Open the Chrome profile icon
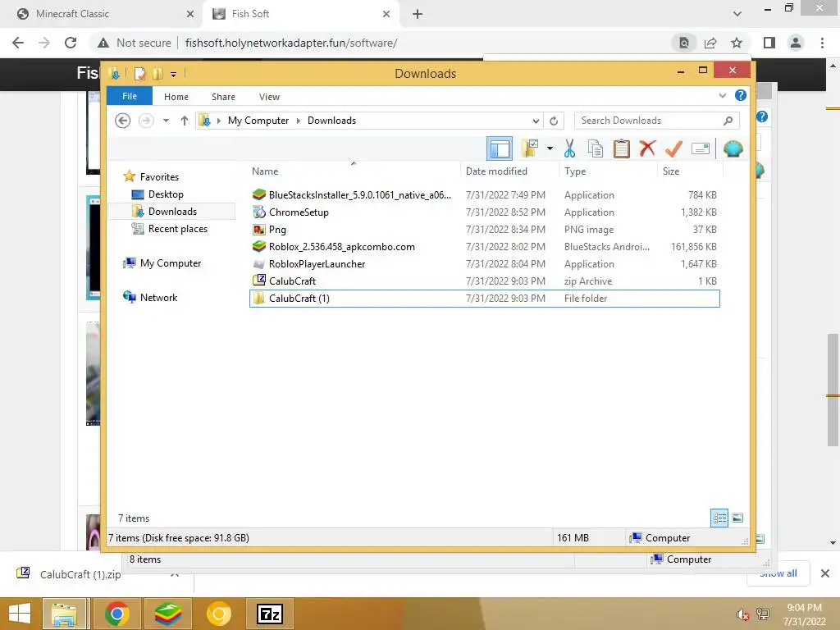Screen dimensions: 840x630 [x=796, y=43]
